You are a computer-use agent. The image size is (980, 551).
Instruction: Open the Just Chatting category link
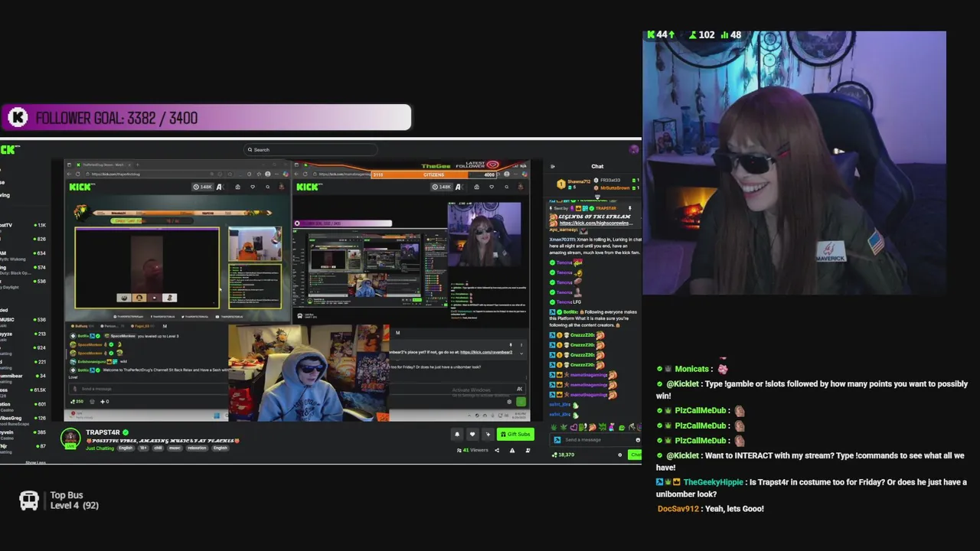[100, 448]
